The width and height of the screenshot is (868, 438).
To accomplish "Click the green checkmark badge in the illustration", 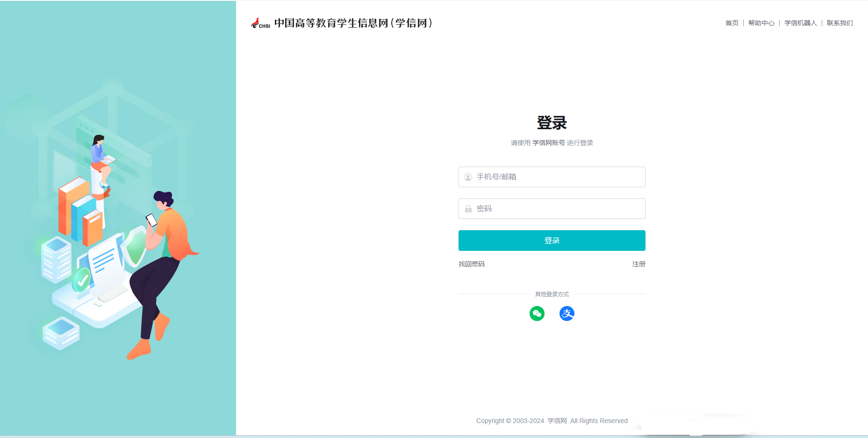I will pos(83,280).
